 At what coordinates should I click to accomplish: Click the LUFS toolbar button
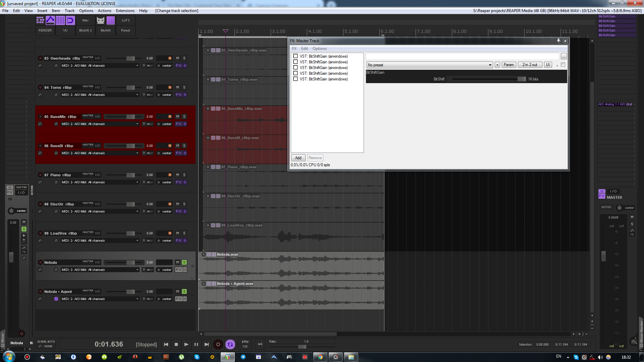click(x=126, y=20)
